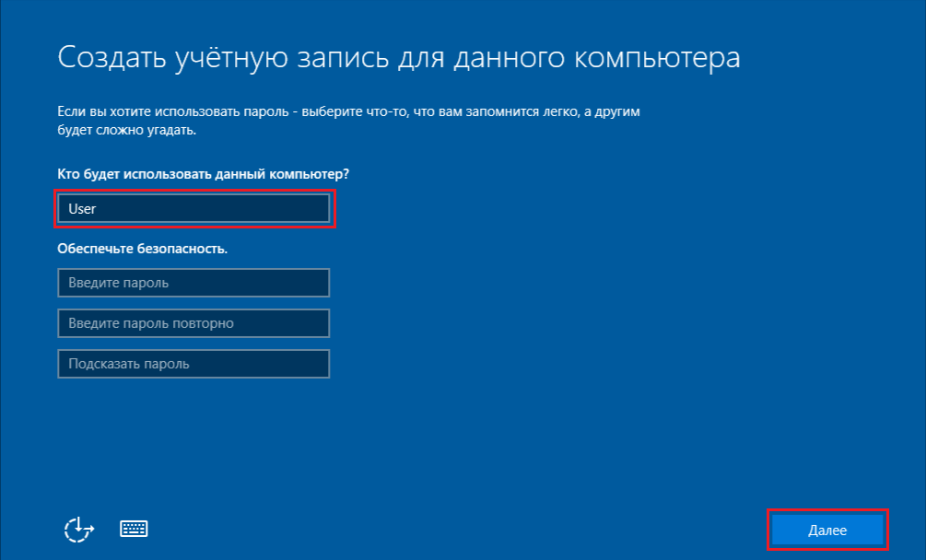Click the label Кто будет использовать данный компьютер?

coord(203,175)
